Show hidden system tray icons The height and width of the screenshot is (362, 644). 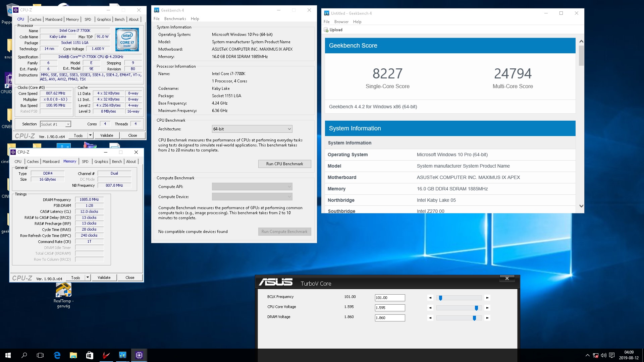[587, 355]
